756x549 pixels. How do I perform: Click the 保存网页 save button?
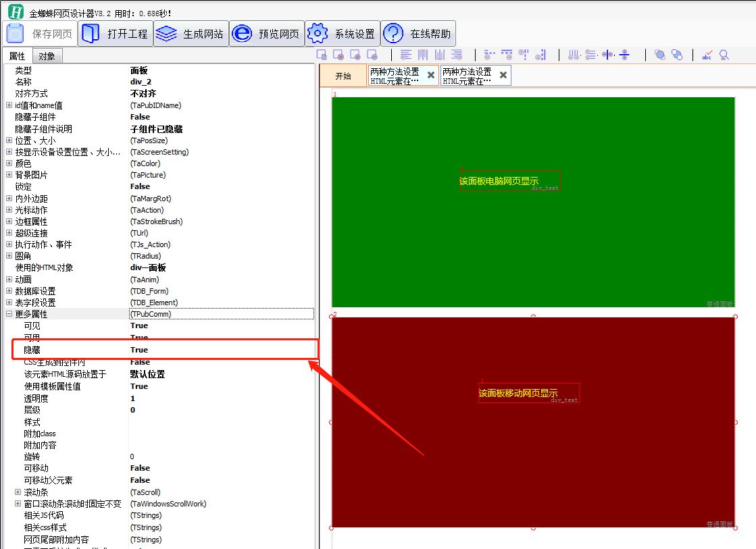pyautogui.click(x=40, y=34)
